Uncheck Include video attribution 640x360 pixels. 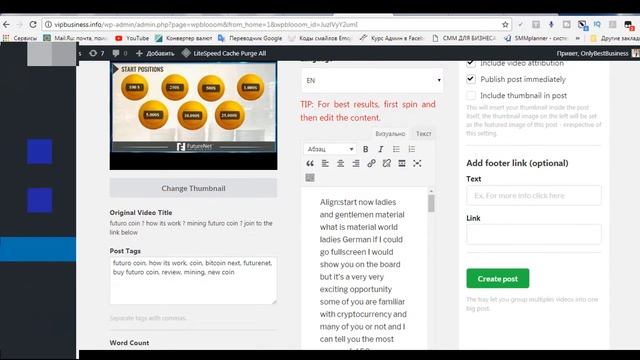coord(471,63)
